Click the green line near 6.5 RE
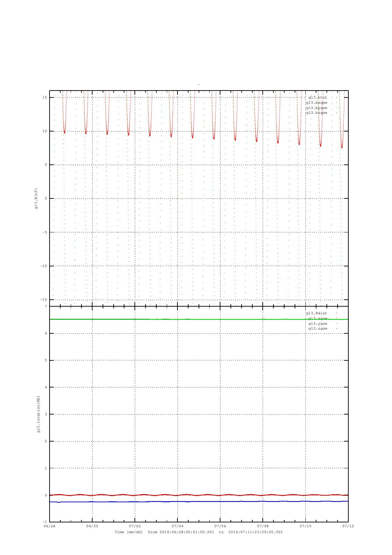The width and height of the screenshot is (392, 555). tap(199, 319)
